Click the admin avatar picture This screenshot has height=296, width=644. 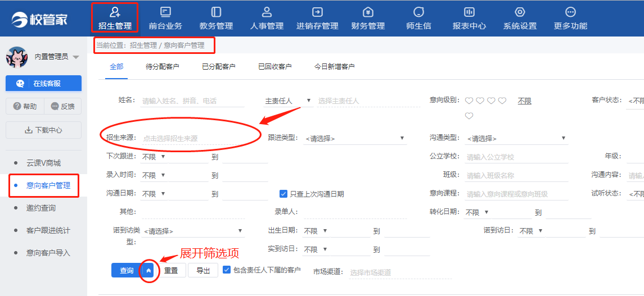(x=16, y=57)
